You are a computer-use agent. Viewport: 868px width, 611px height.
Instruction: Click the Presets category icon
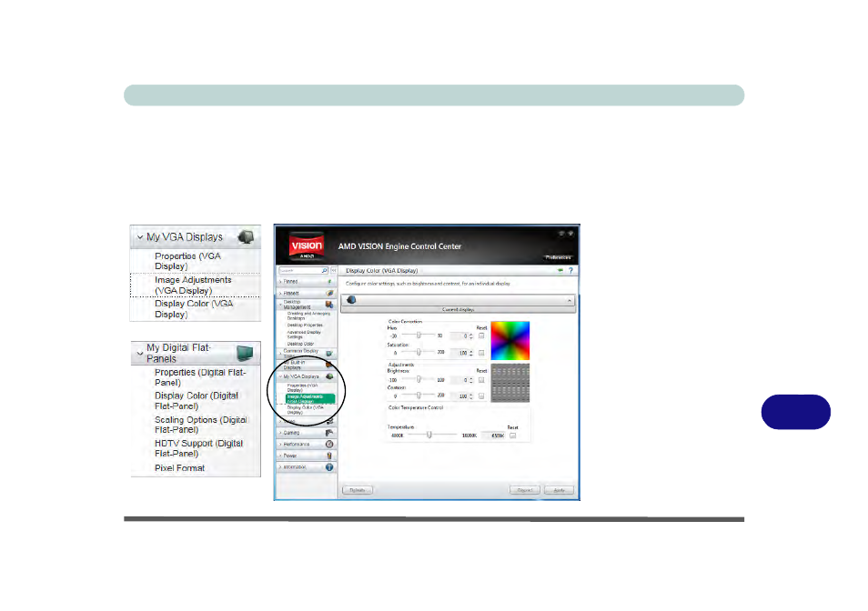330,293
